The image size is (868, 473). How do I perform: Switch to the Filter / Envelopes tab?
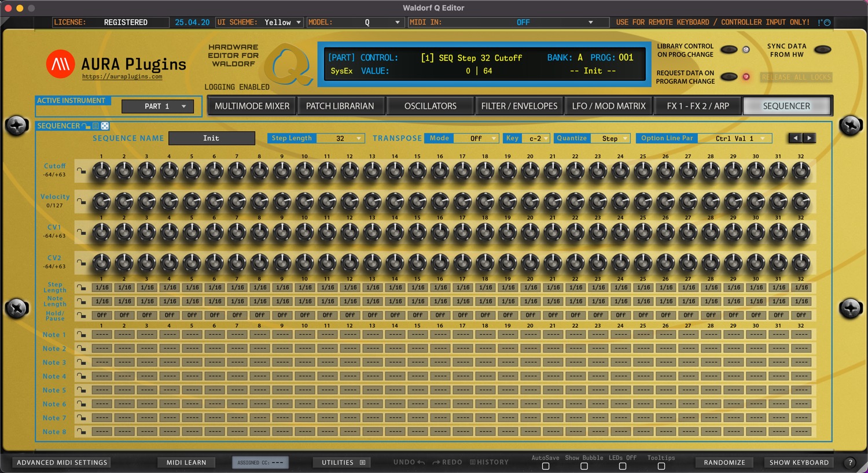click(x=519, y=106)
